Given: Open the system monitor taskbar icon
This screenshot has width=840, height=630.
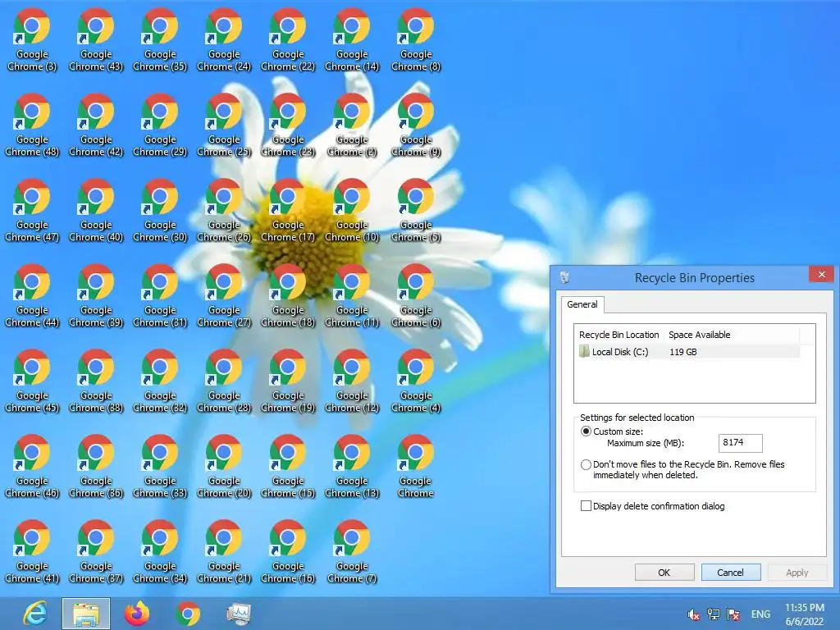Looking at the screenshot, I should click(x=239, y=614).
